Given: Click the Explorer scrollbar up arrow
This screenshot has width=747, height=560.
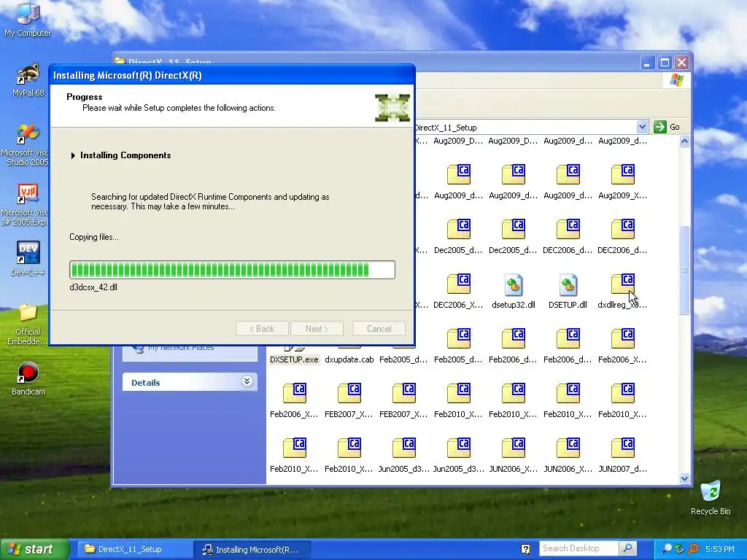Looking at the screenshot, I should coord(684,141).
